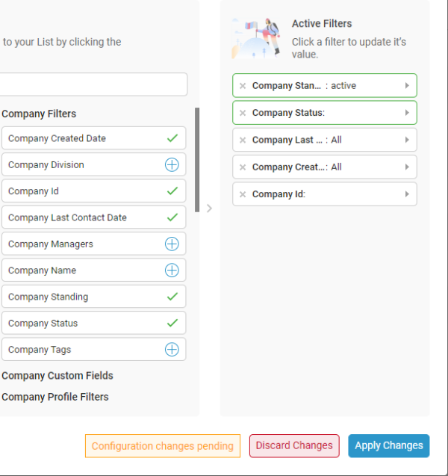Open Company Created filter value arrow
The width and height of the screenshot is (448, 476).
407,167
